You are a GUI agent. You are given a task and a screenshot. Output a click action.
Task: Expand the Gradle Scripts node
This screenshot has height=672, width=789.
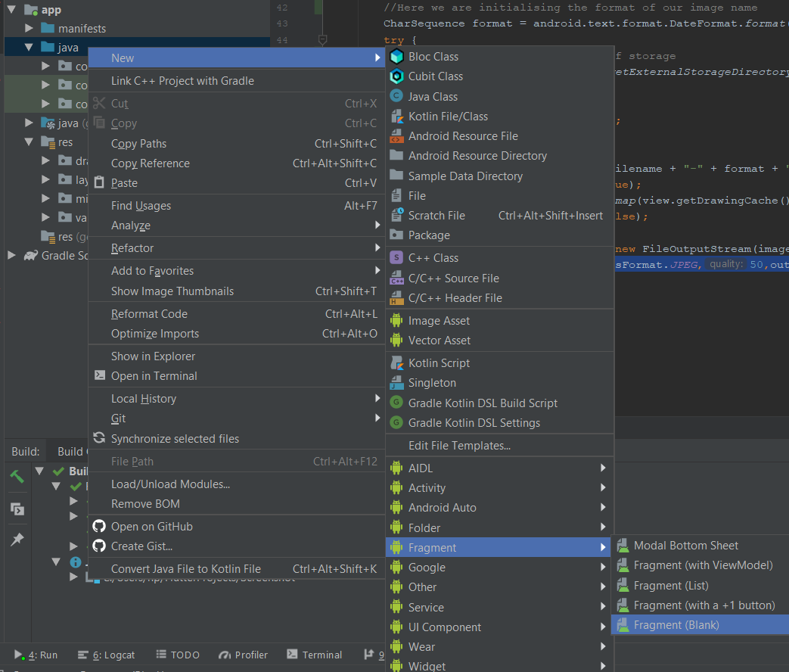coord(11,256)
